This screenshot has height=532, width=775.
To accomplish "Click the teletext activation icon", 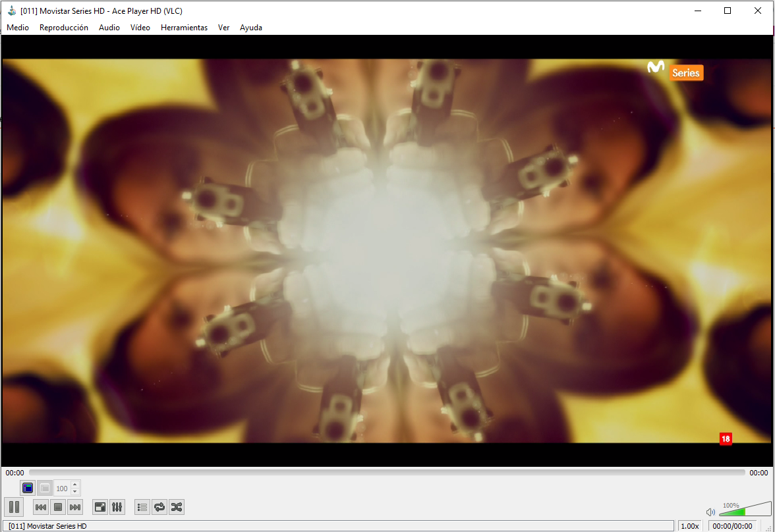I will [x=28, y=488].
